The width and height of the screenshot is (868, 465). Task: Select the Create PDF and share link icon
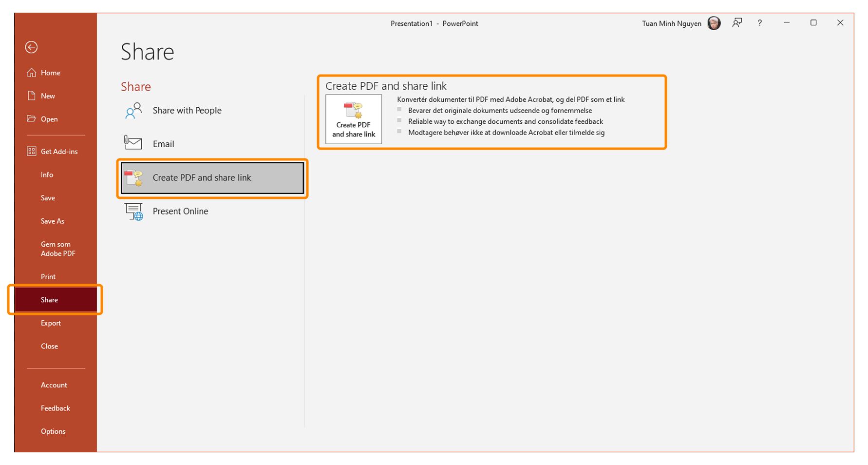tap(134, 177)
